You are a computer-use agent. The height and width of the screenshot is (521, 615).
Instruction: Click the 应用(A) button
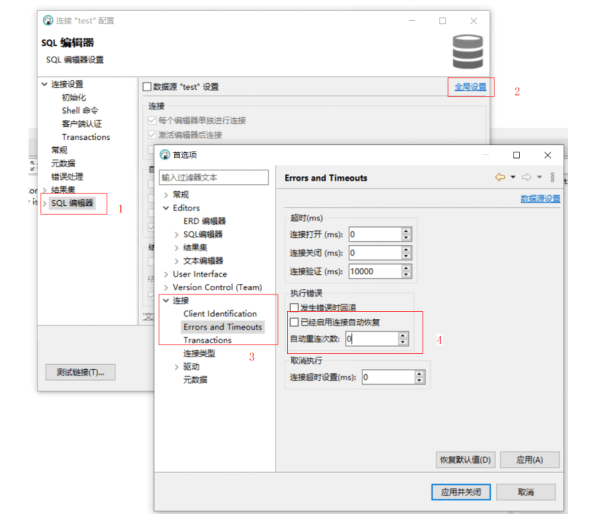pyautogui.click(x=529, y=460)
